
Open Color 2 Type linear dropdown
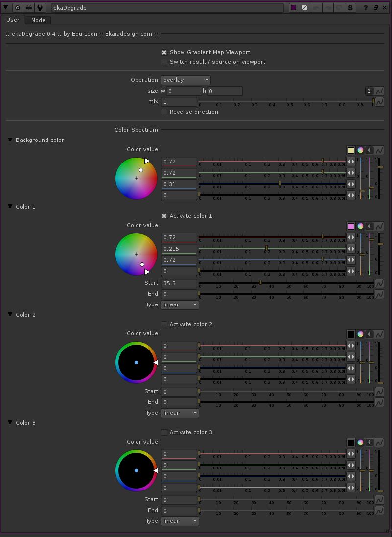pyautogui.click(x=180, y=413)
